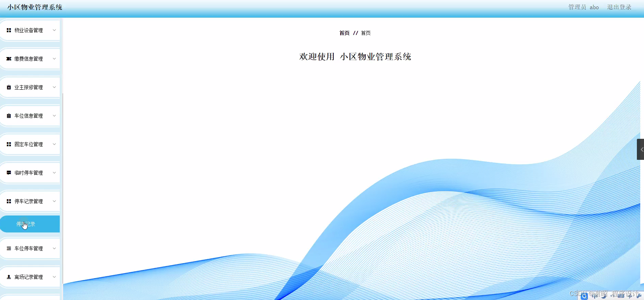Click the second 首页 breadcrumb item
Viewport: 644px width, 300px height.
366,33
